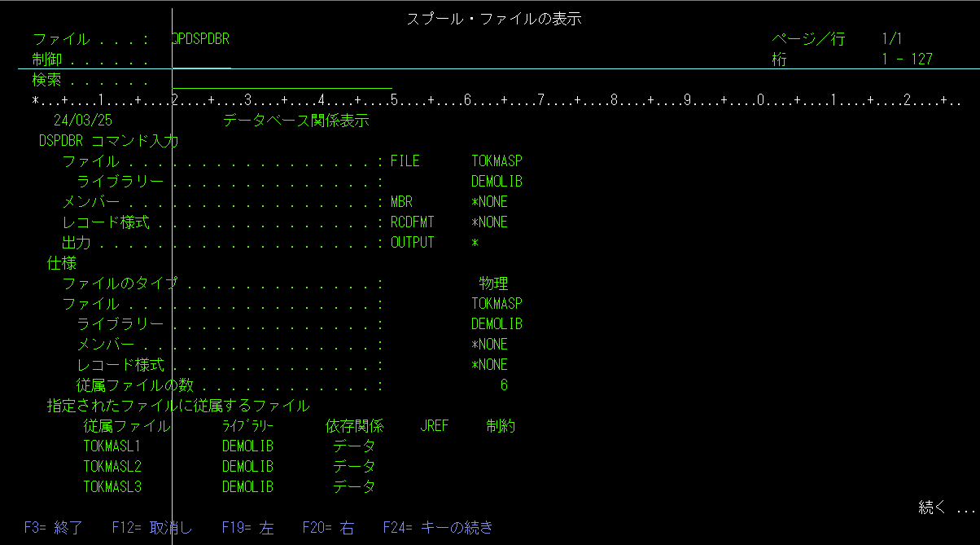
Task: Click F3= 終了 function key
Action: click(54, 528)
